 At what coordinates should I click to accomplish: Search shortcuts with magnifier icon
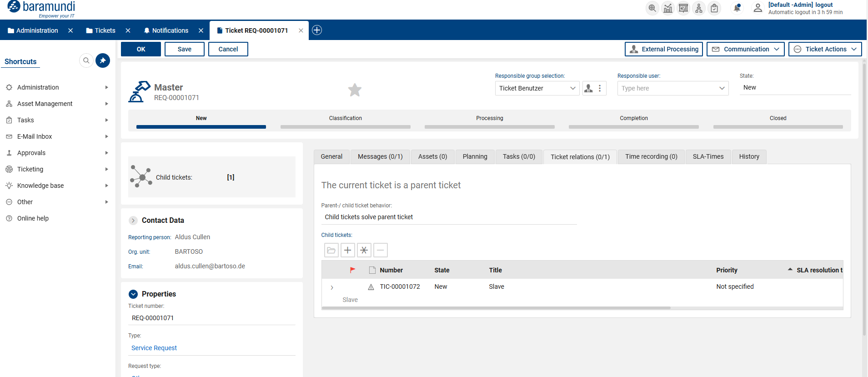pyautogui.click(x=86, y=60)
